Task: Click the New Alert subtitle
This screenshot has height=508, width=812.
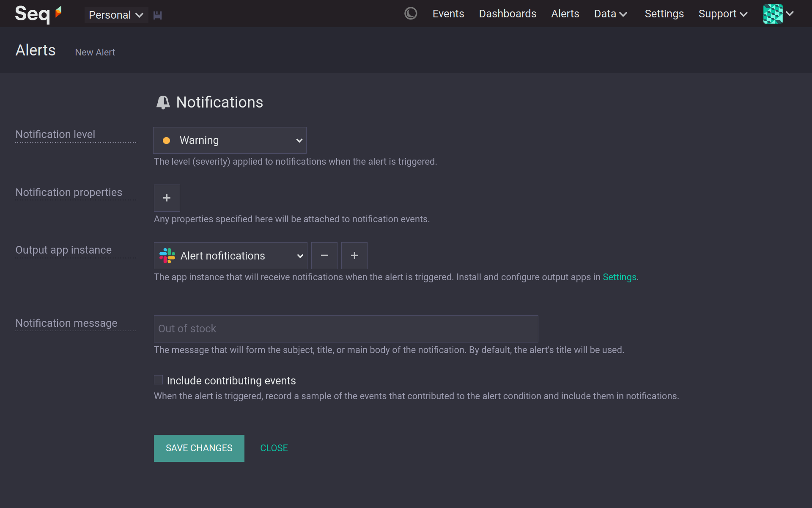Action: point(95,52)
